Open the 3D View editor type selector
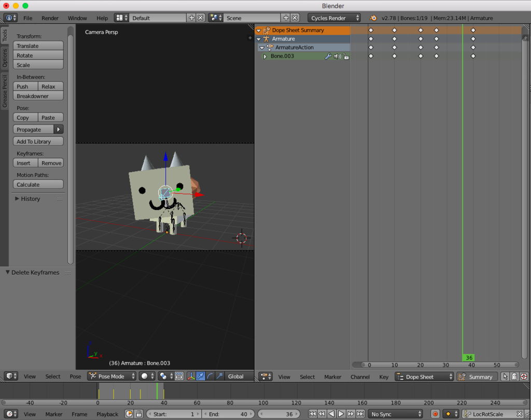531x420 pixels. pos(11,376)
